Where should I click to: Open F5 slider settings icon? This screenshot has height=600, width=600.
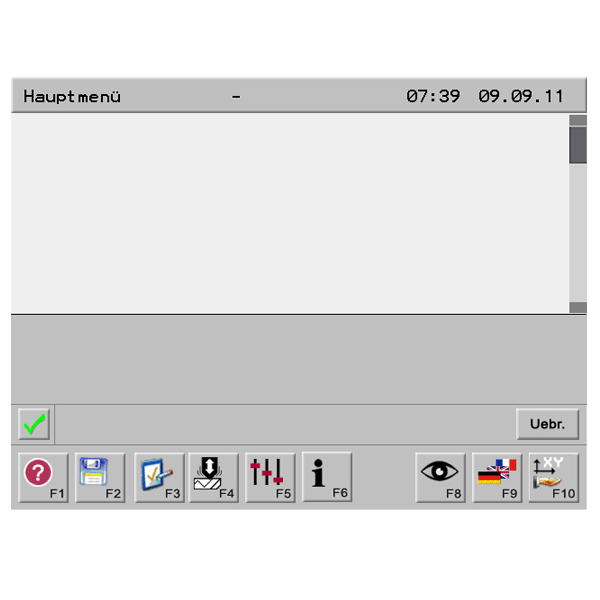(x=270, y=478)
